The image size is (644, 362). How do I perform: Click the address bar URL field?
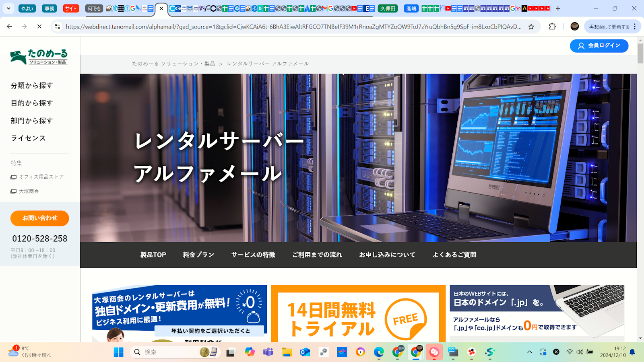[294, 27]
